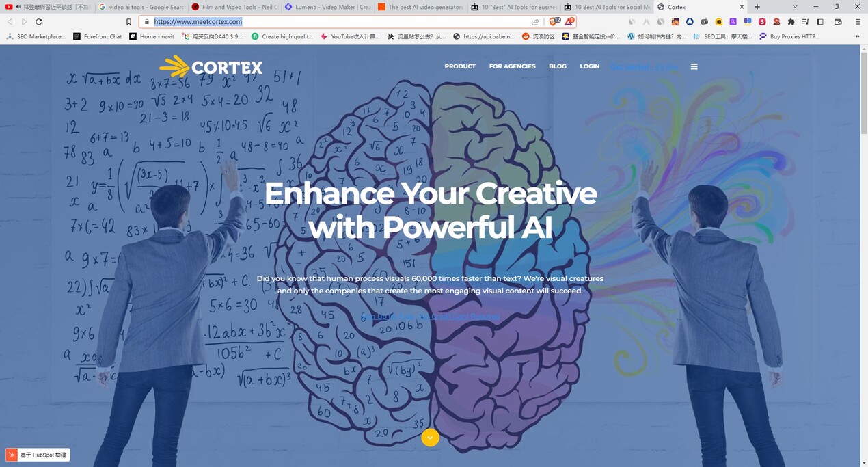Select the PRODUCT menu item
This screenshot has width=868, height=467.
point(460,66)
